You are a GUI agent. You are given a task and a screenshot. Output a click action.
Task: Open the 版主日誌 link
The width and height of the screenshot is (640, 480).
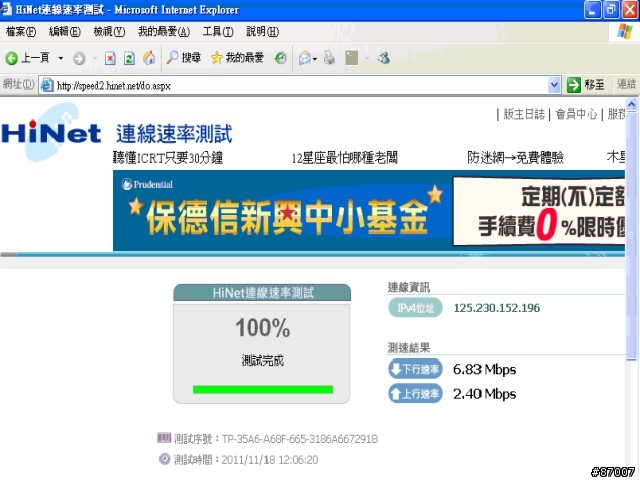[x=524, y=114]
